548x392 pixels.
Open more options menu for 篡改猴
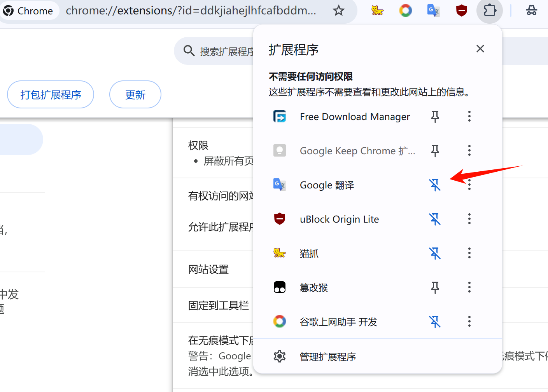click(x=469, y=287)
